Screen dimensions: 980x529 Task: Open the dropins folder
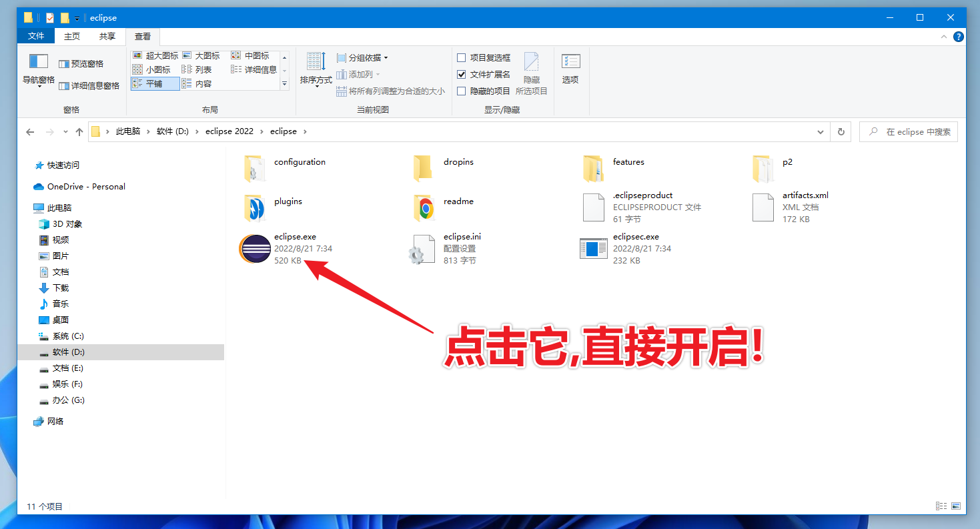(x=423, y=168)
